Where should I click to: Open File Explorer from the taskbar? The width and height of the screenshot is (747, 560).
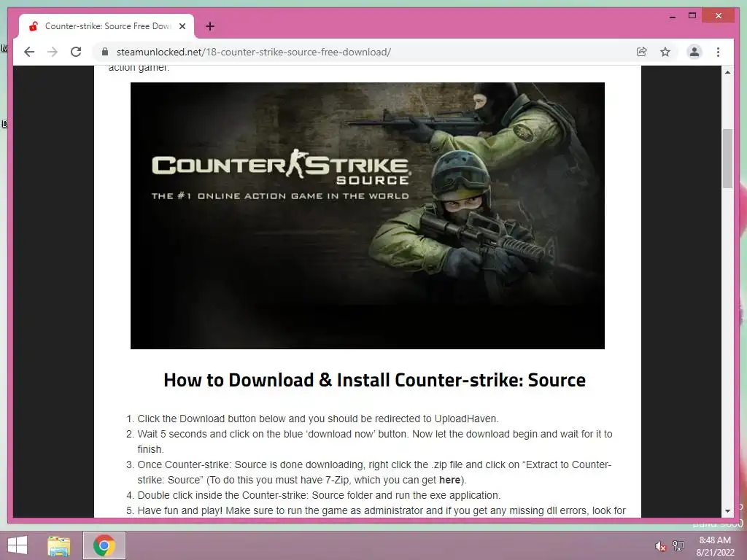pyautogui.click(x=59, y=545)
